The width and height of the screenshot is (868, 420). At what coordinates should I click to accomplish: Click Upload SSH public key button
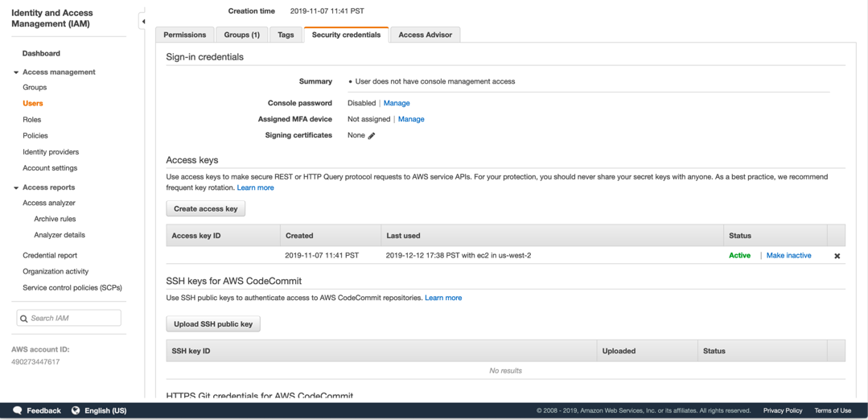[213, 324]
